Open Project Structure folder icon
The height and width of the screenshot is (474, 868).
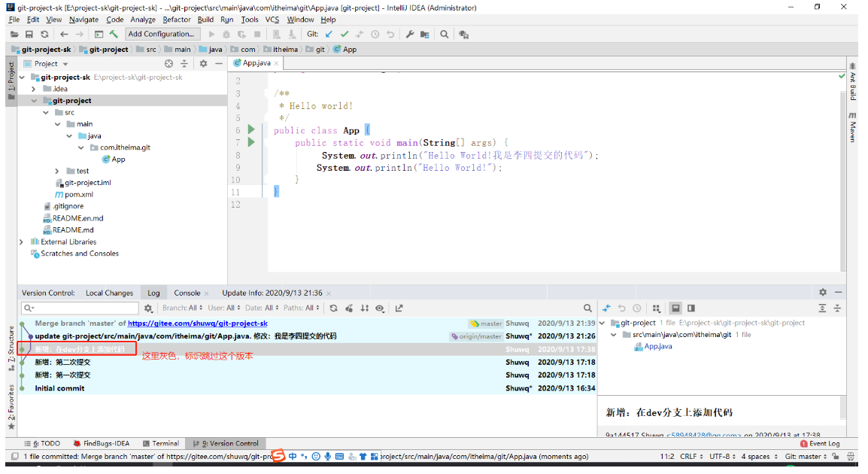tap(424, 35)
